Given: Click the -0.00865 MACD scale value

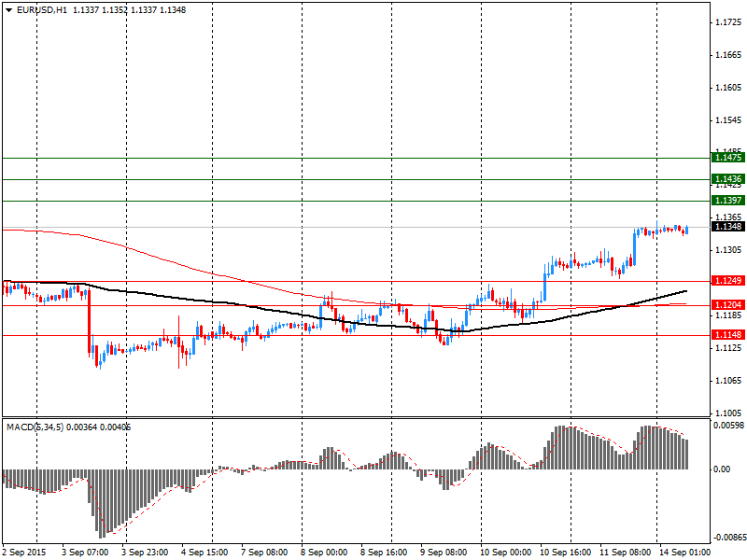Looking at the screenshot, I should pos(729,538).
